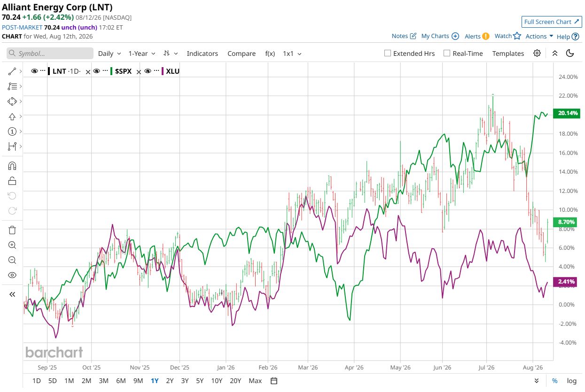Open the Full Screen Chart button
585x392 pixels.
tap(552, 22)
